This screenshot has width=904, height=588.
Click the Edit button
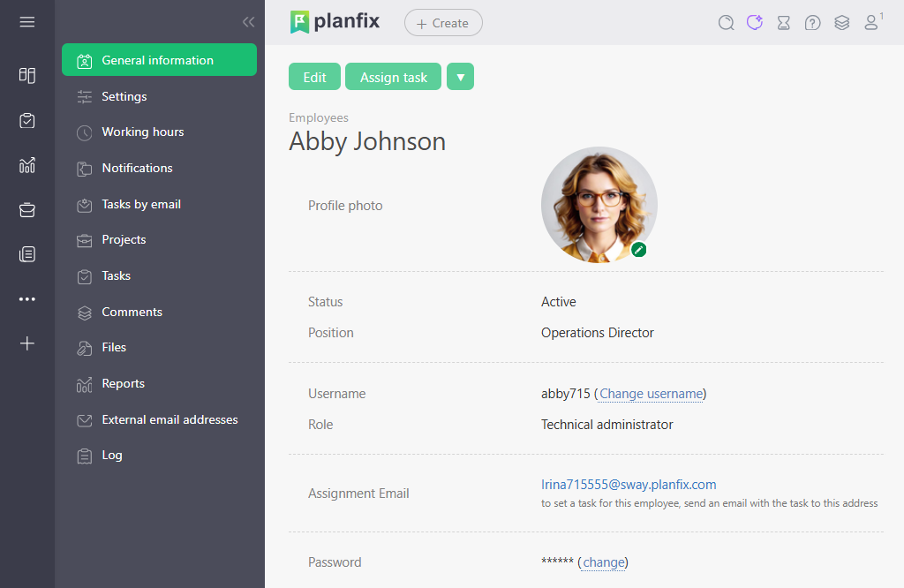(x=315, y=77)
